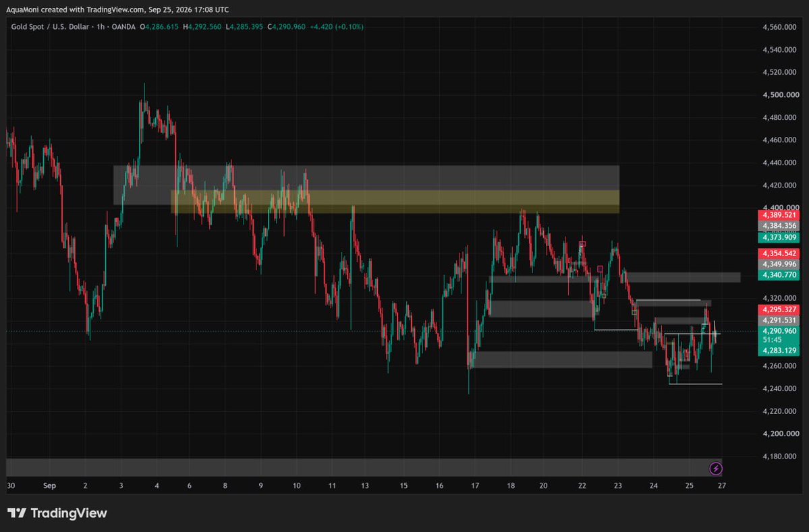Click the 30 date on the time axis

coord(11,485)
